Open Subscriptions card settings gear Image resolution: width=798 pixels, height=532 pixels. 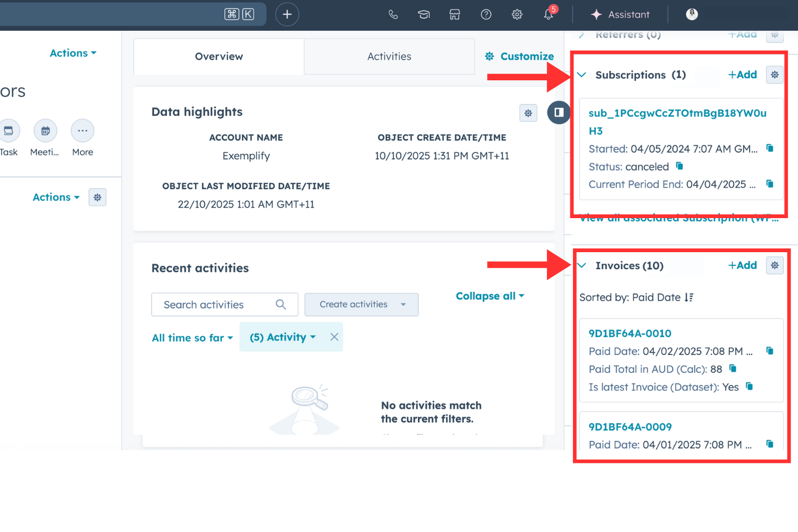pyautogui.click(x=775, y=75)
